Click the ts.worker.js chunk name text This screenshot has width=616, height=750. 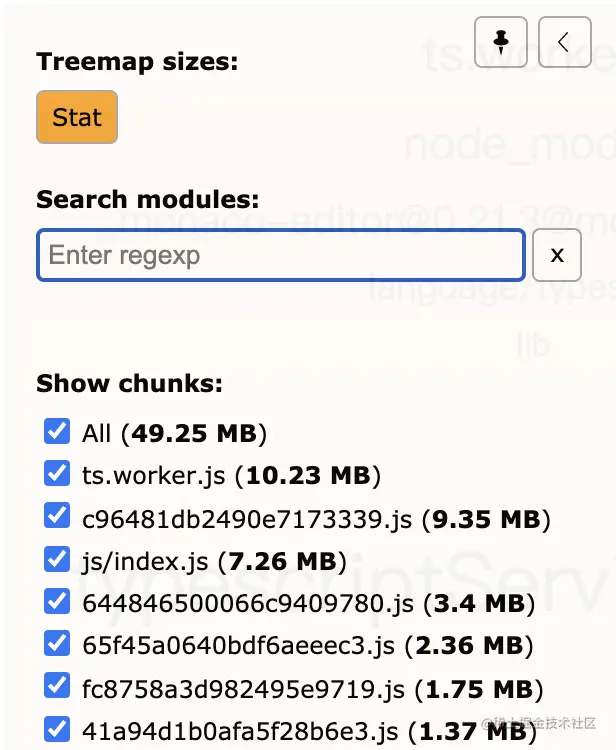click(155, 475)
